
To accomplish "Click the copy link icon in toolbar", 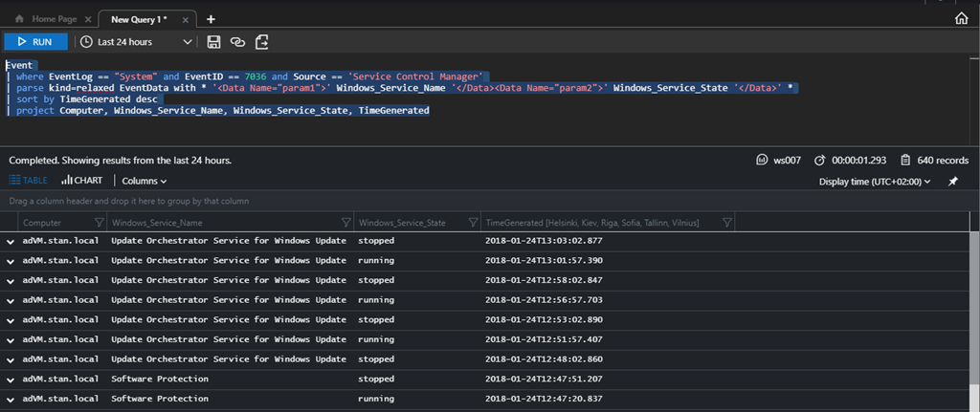I will pos(237,42).
